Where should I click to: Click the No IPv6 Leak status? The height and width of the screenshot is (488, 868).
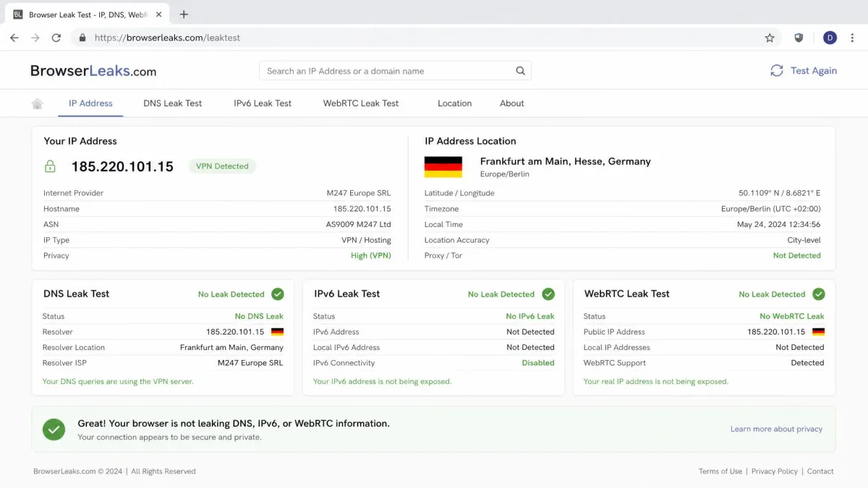click(x=530, y=316)
